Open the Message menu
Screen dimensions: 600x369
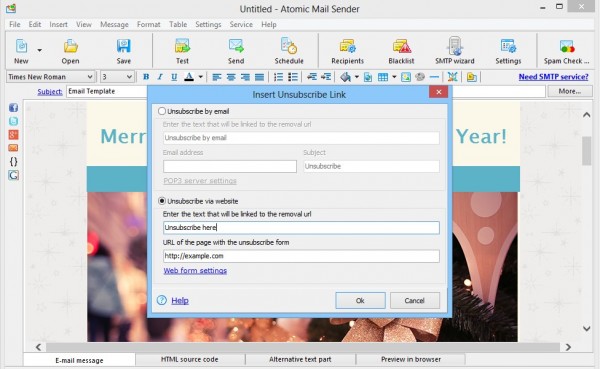point(114,24)
